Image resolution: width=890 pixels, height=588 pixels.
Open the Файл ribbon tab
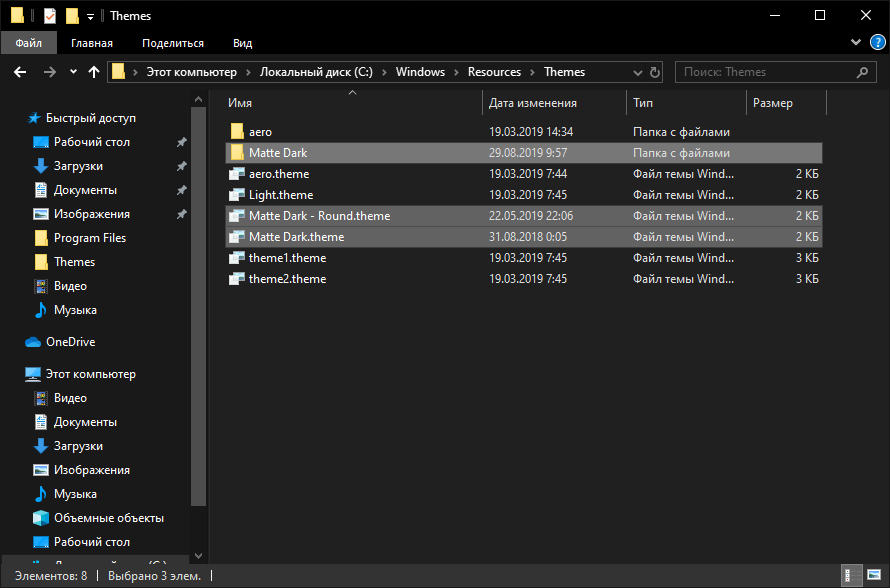pos(28,43)
